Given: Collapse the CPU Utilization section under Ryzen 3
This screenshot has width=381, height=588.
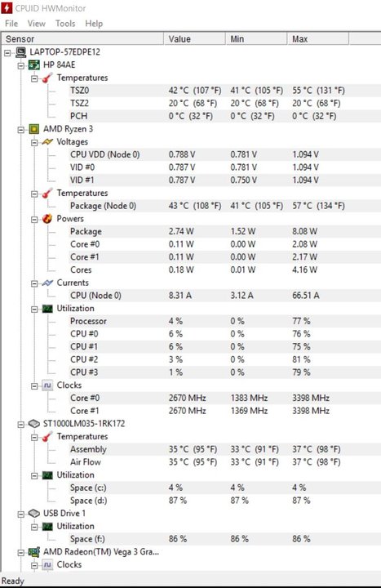Looking at the screenshot, I should pos(34,309).
